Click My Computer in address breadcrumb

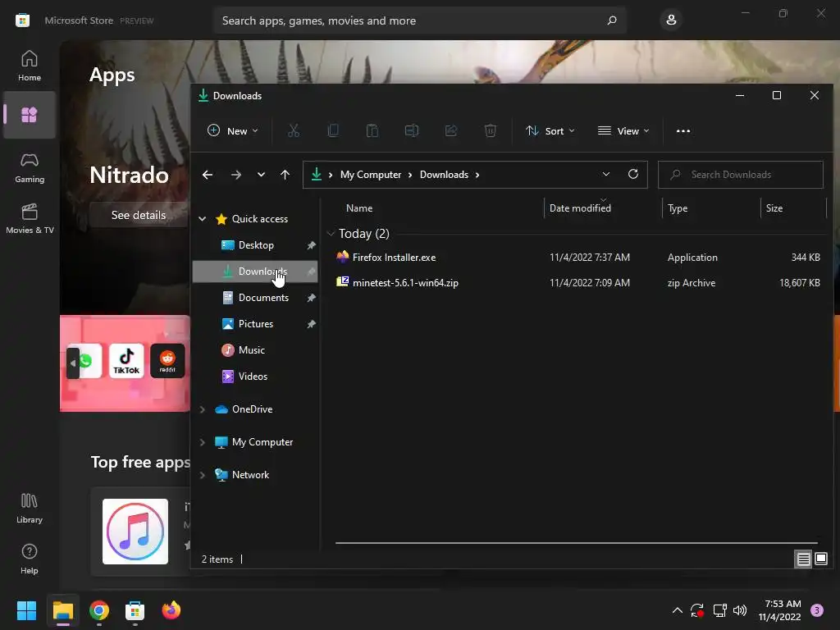pos(371,175)
